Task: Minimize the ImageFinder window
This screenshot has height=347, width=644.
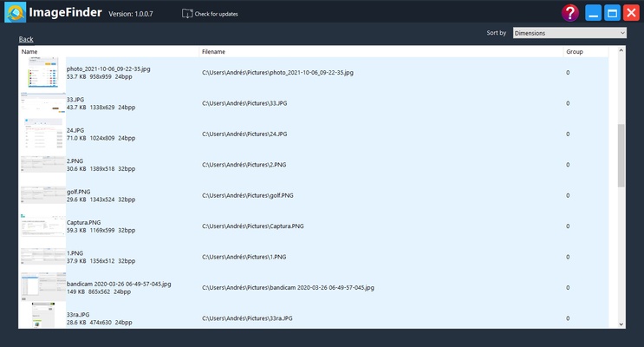Action: coord(593,13)
